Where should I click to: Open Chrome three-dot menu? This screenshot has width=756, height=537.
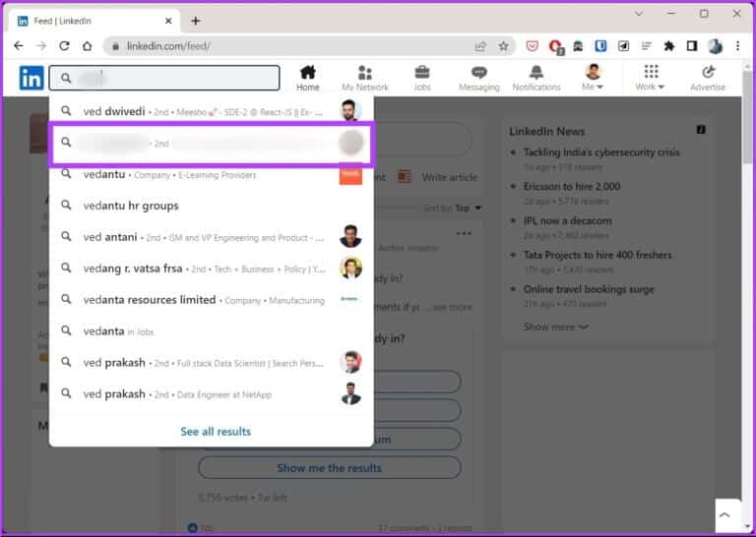[737, 46]
